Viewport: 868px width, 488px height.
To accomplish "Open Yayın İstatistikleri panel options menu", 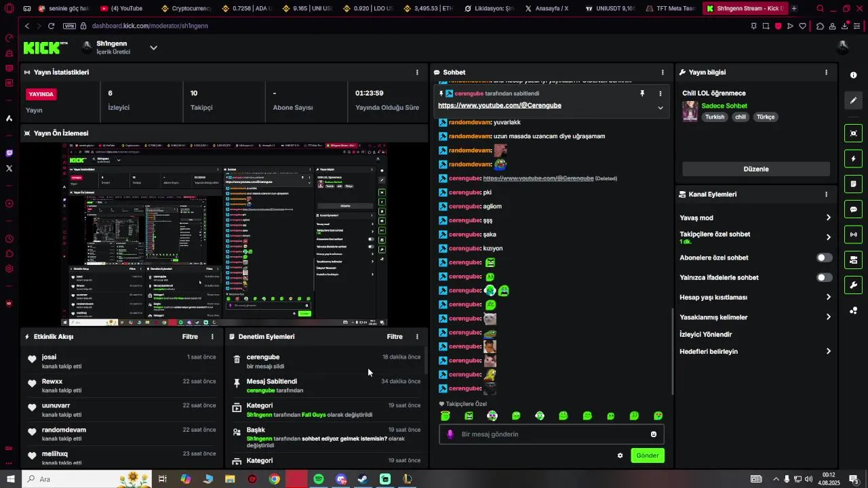I will (x=417, y=72).
